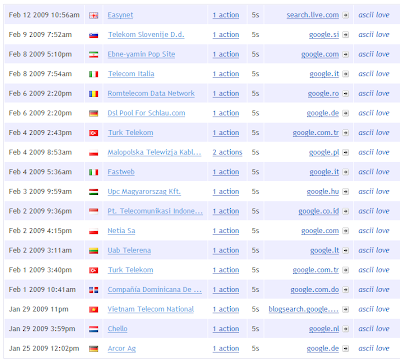
Task: Open the Easynet provider link
Action: [x=120, y=15]
